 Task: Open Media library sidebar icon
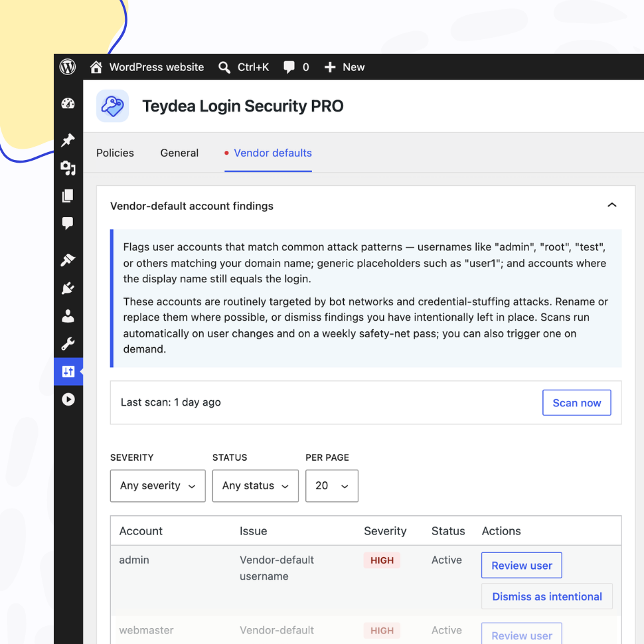click(68, 168)
